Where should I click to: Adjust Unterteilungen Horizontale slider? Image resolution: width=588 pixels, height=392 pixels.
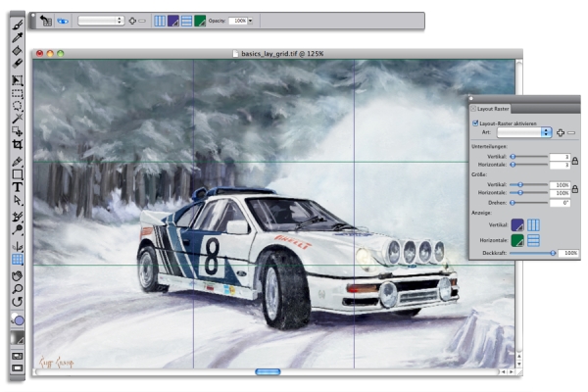pyautogui.click(x=529, y=165)
